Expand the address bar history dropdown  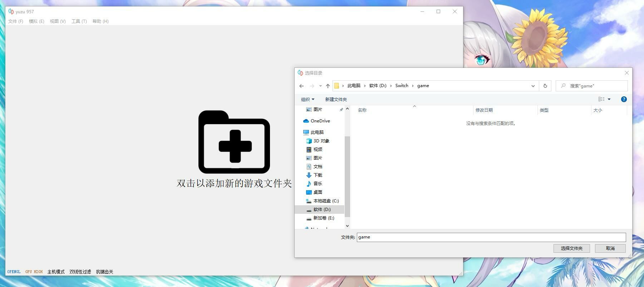coord(533,86)
